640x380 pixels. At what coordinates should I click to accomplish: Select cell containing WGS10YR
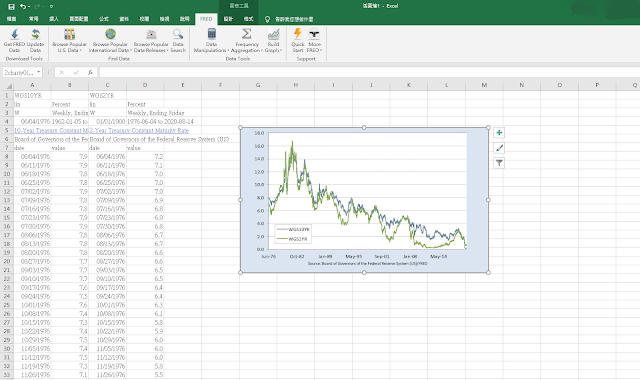click(32, 95)
